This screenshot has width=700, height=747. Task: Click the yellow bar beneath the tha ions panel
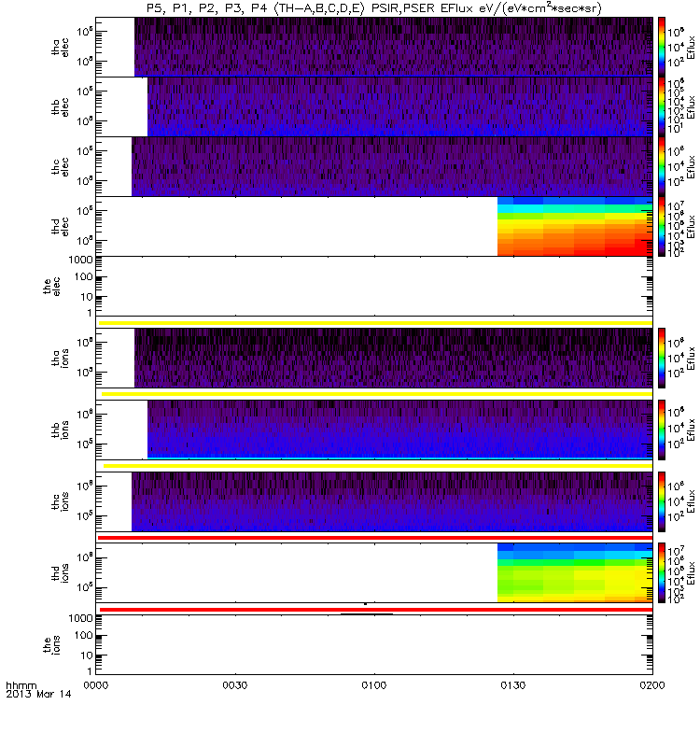377,394
